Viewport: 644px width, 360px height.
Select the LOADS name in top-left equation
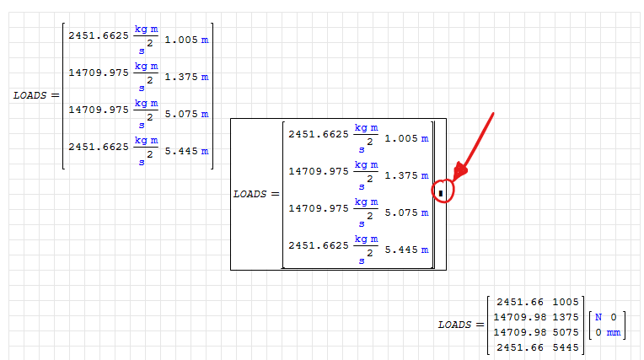click(x=30, y=96)
